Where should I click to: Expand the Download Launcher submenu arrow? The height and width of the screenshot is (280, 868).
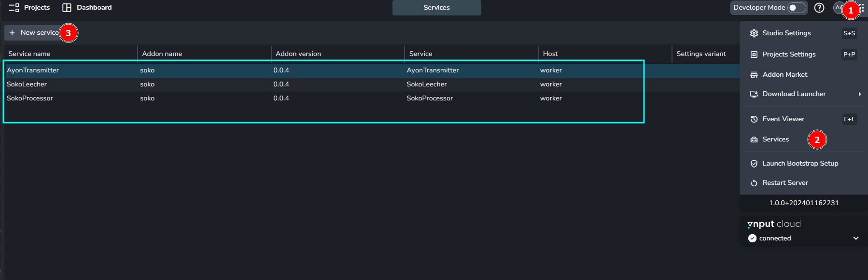[859, 94]
